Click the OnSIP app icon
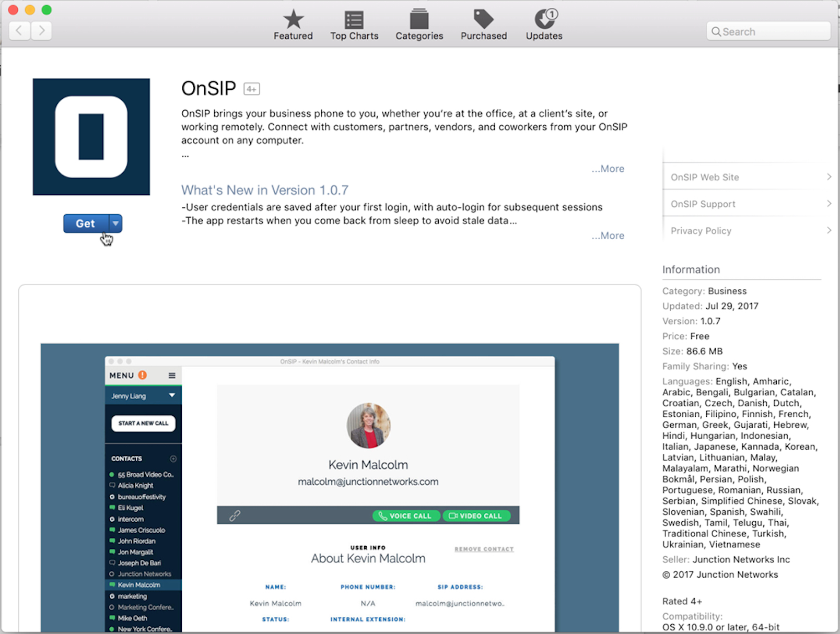Image resolution: width=840 pixels, height=634 pixels. pos(91,137)
